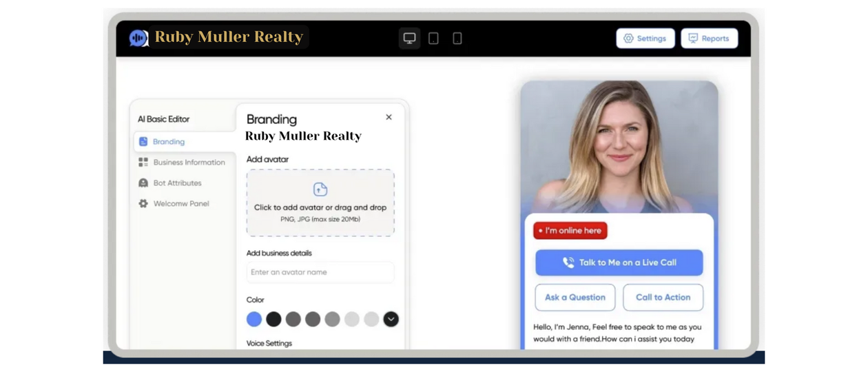Click the Jenna avatar photo

(619, 147)
